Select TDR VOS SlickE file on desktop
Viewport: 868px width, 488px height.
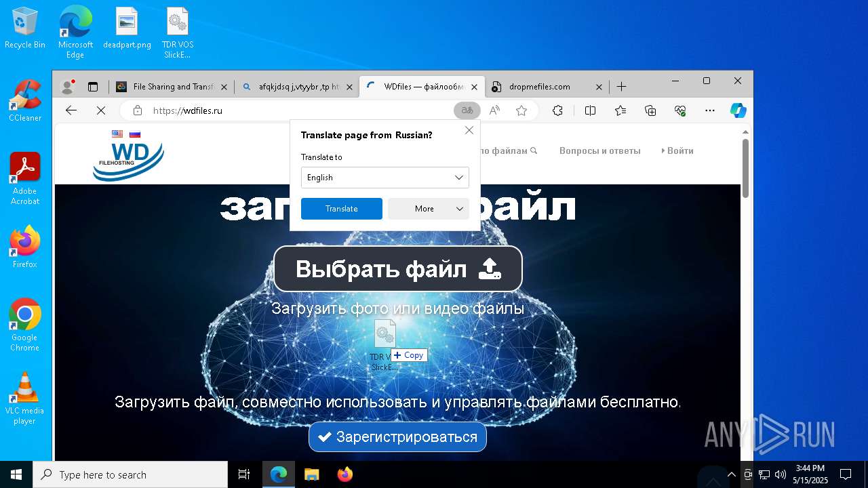point(178,32)
